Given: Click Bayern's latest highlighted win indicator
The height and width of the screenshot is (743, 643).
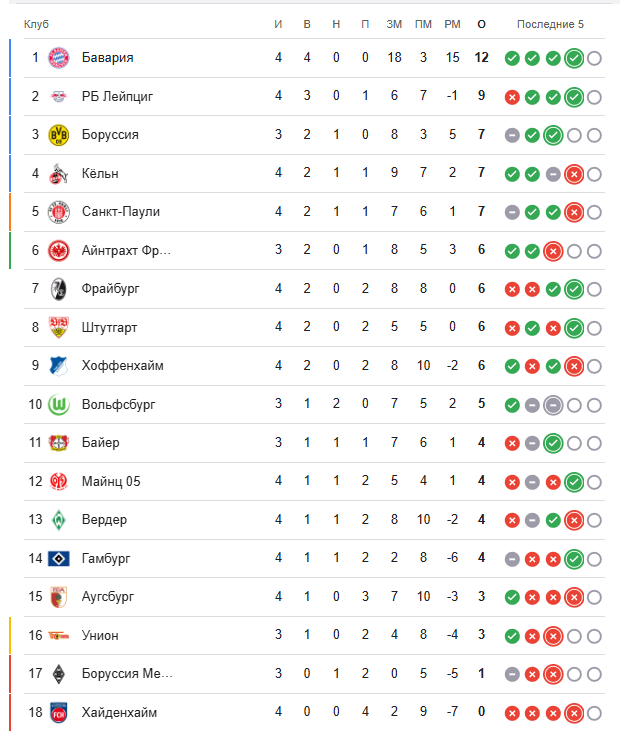Looking at the screenshot, I should pos(574,58).
